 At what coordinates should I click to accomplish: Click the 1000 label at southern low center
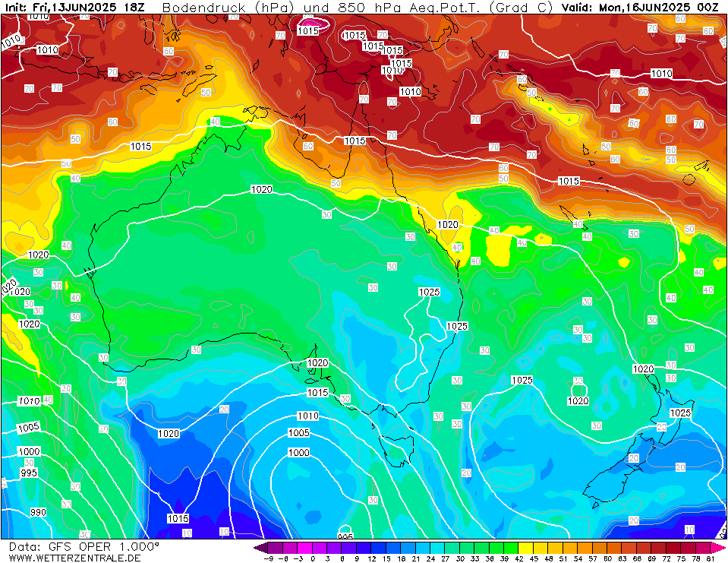click(x=298, y=452)
